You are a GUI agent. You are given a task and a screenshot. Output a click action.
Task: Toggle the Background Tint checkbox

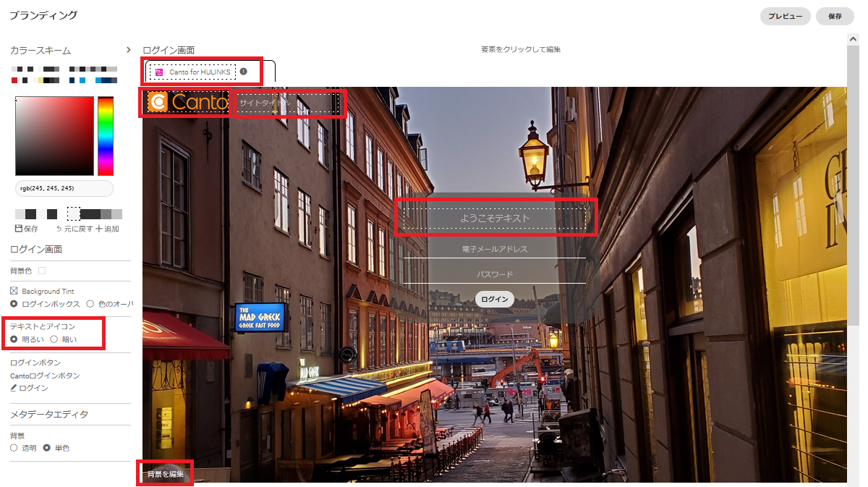point(14,291)
